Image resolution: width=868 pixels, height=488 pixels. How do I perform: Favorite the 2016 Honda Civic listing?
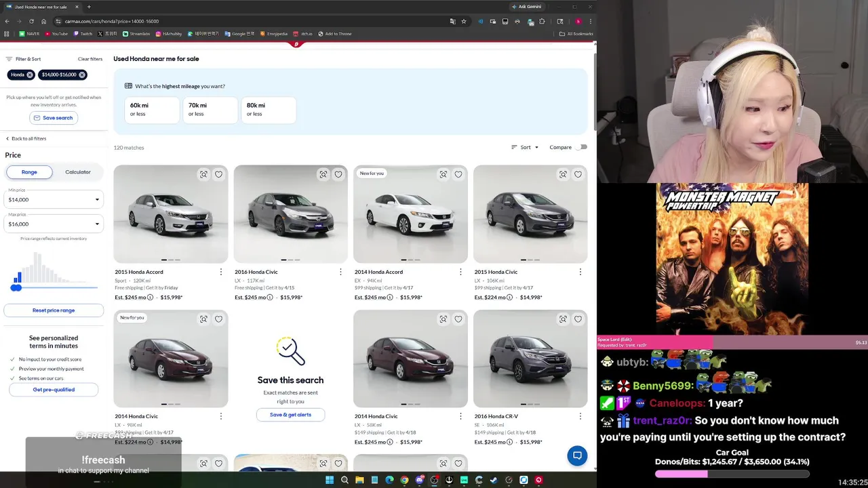click(338, 174)
